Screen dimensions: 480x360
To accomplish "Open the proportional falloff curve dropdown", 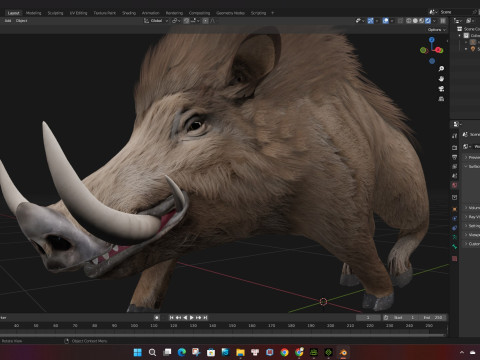I will (213, 21).
